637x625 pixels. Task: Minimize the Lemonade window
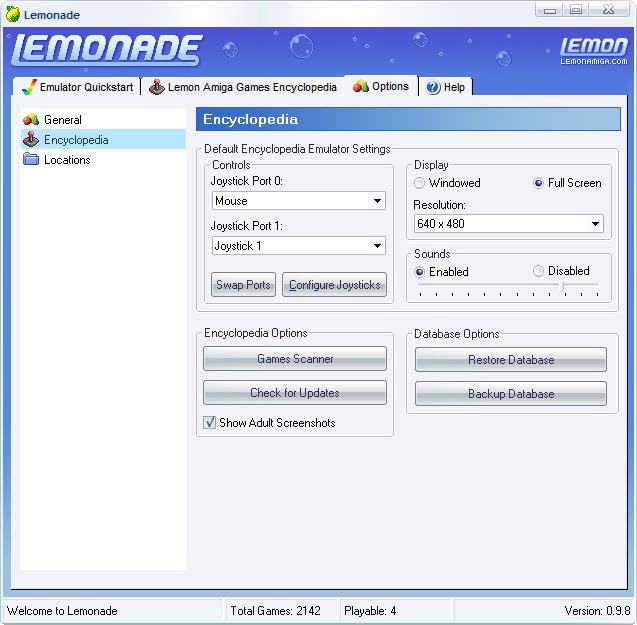pyautogui.click(x=550, y=10)
